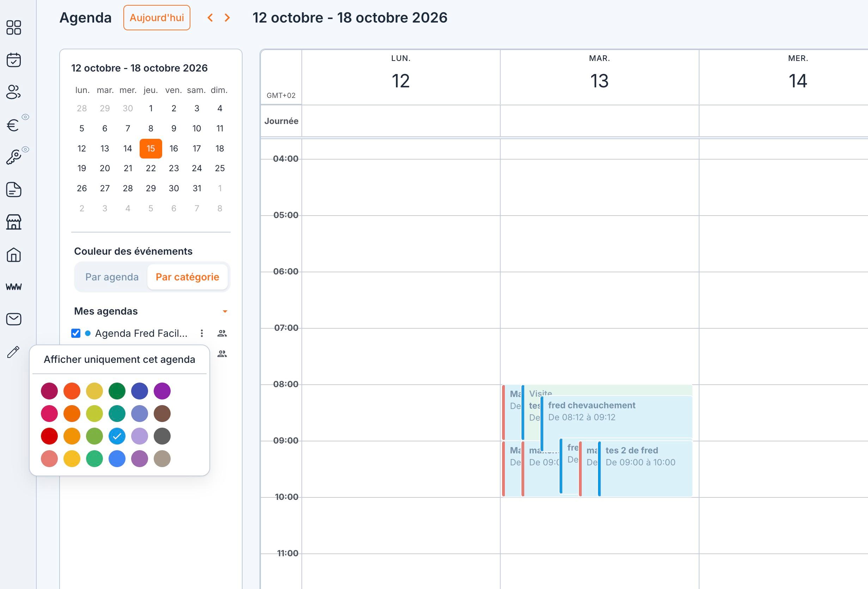This screenshot has height=589, width=868.
Task: Open the dashboard grid icon in sidebar
Action: point(14,27)
